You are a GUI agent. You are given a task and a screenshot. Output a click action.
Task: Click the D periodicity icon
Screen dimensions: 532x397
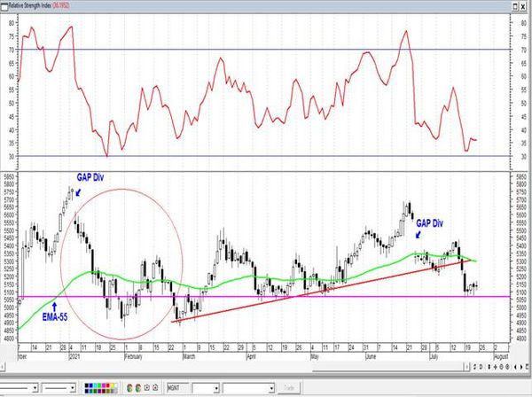pos(481,367)
